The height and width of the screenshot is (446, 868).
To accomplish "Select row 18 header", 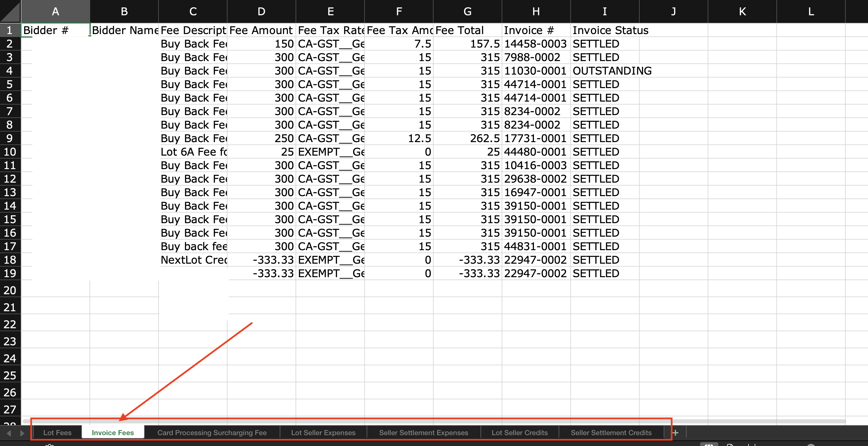I will pos(11,260).
